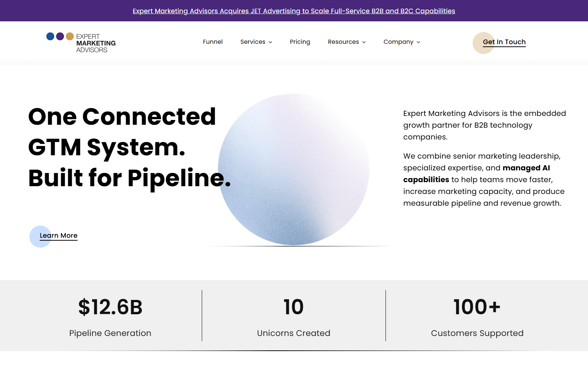Click the Learn More link

[x=54, y=236]
